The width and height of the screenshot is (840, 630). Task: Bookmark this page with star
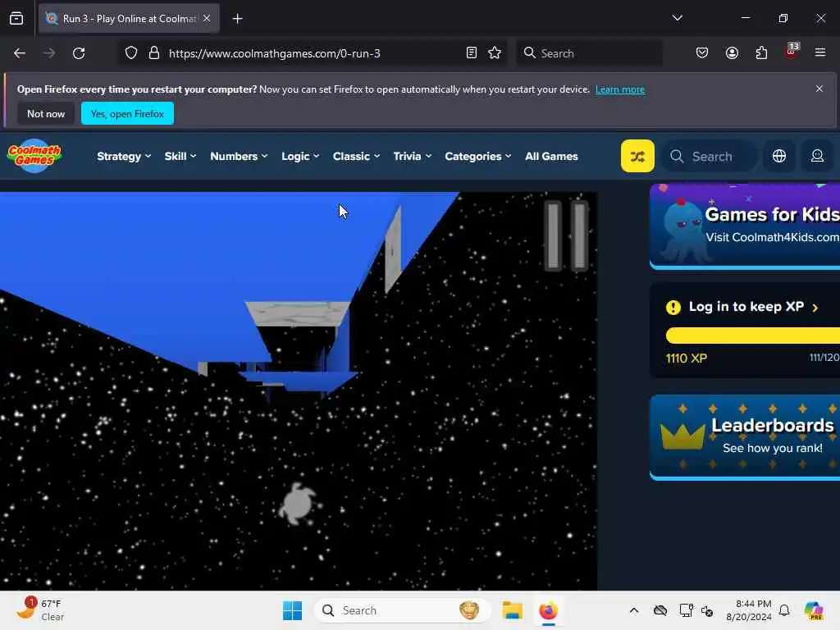coord(495,53)
